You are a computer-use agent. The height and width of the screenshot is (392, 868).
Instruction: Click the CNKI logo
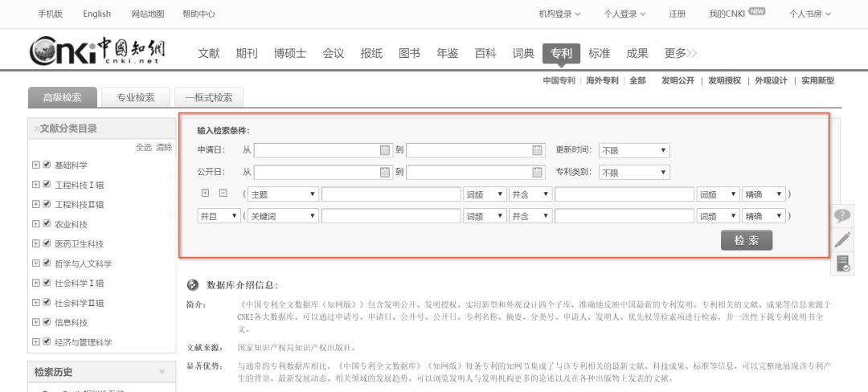click(97, 51)
